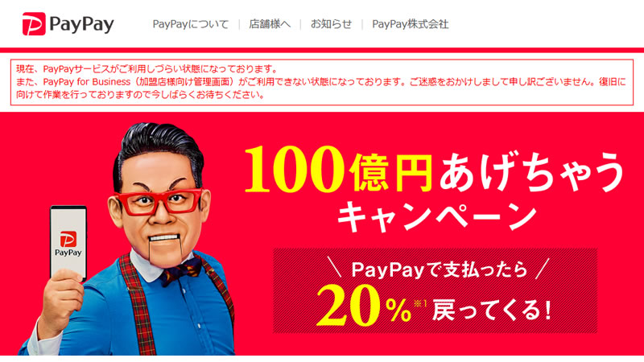Click the PayPayで支払ったら caption

tap(439, 269)
